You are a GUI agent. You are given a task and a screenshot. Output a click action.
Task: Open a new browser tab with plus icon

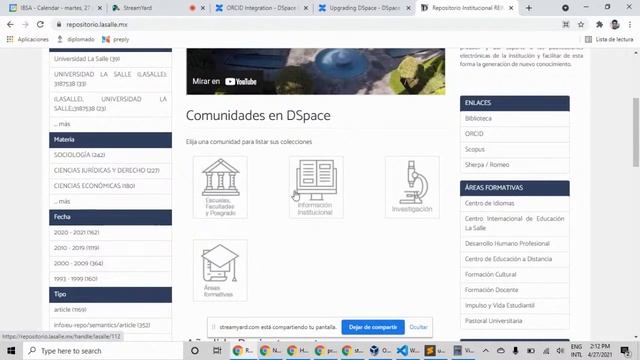coord(529,8)
